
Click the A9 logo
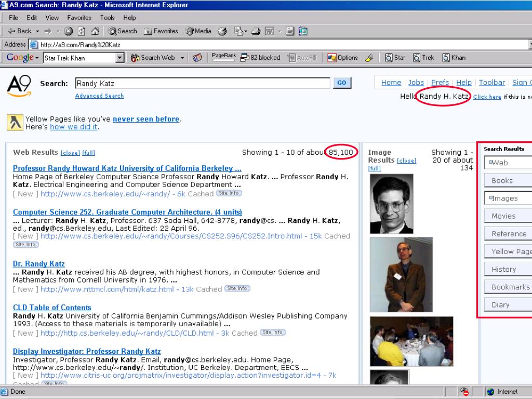pyautogui.click(x=19, y=86)
